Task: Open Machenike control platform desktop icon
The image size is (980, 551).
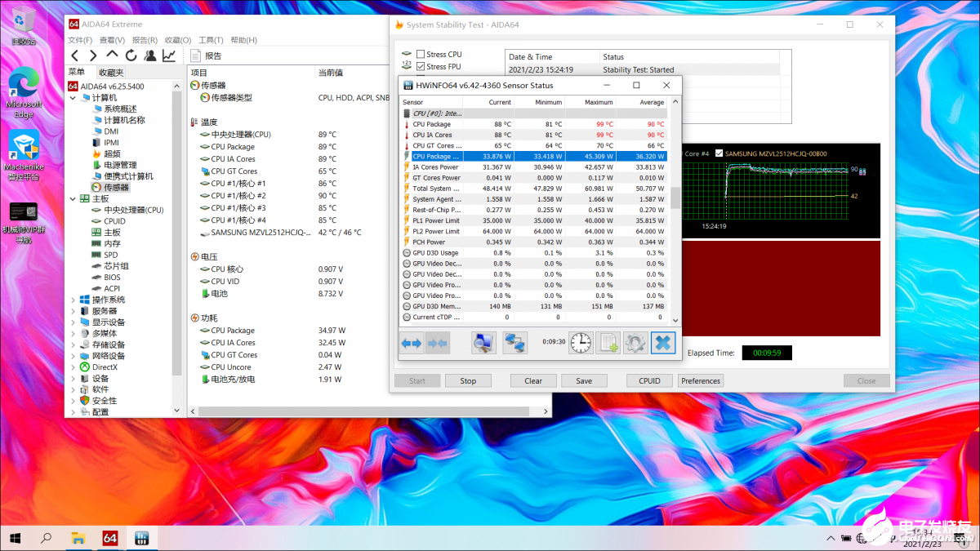Action: pos(24,155)
